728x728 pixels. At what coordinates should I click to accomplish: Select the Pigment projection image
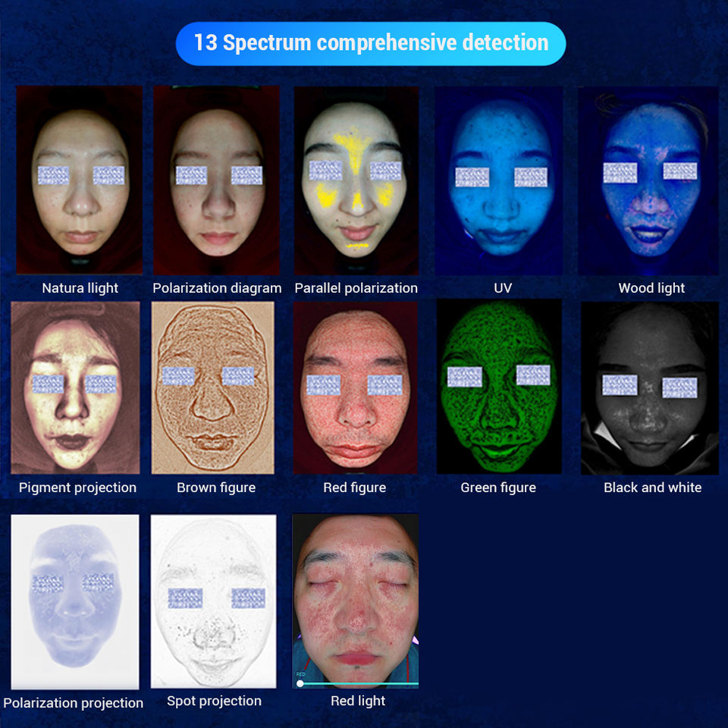tap(75, 388)
